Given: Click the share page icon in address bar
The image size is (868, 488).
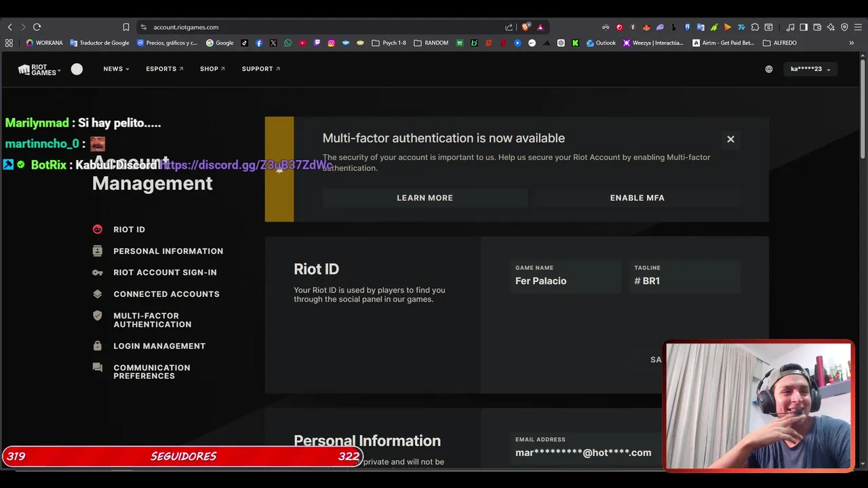Looking at the screenshot, I should click(509, 27).
